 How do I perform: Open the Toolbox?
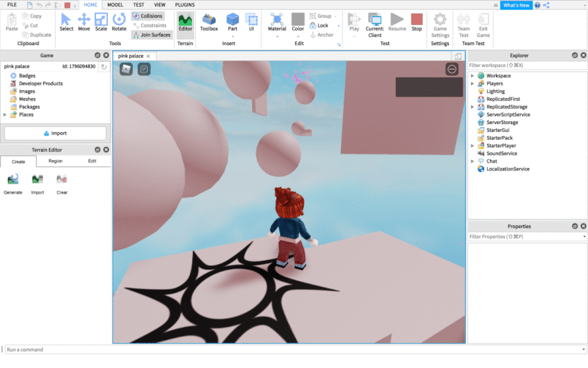click(209, 22)
